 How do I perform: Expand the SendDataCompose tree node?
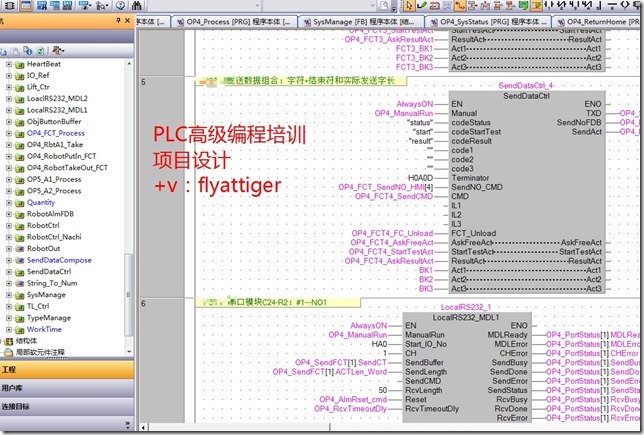click(x=9, y=260)
